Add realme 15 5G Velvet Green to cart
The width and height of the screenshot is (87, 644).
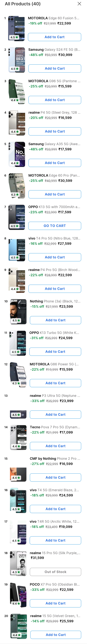tap(56, 635)
